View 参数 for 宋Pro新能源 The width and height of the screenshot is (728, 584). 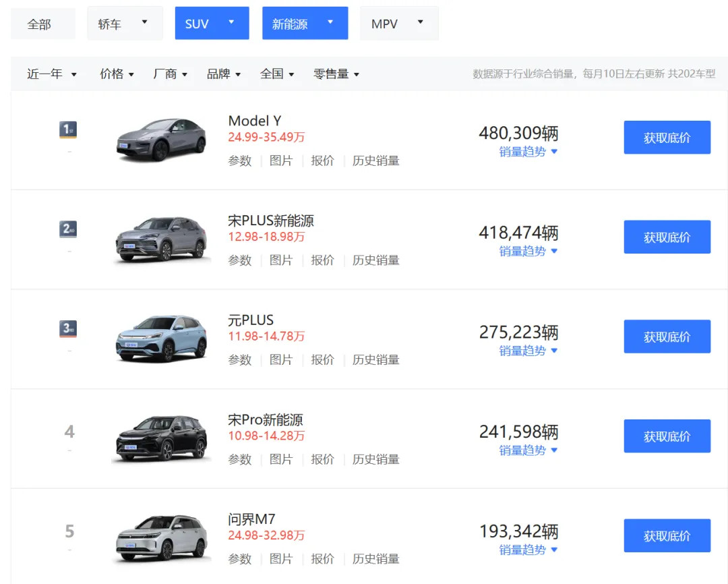point(239,459)
